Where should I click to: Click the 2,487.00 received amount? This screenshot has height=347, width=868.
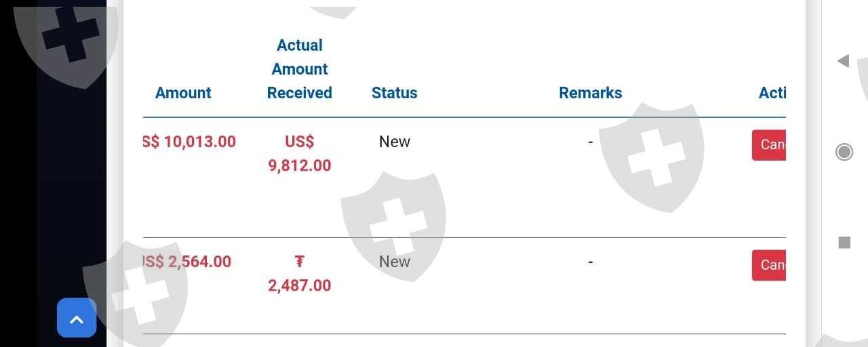[300, 285]
